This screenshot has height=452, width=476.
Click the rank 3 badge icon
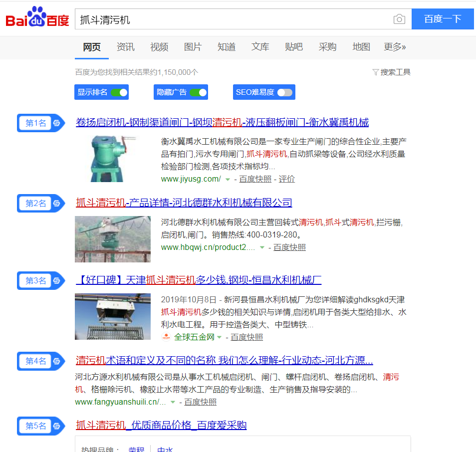coord(57,281)
